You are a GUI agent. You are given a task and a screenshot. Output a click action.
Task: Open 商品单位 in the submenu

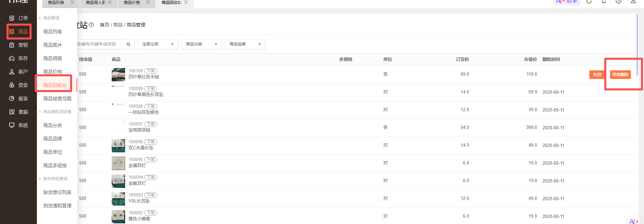click(53, 152)
